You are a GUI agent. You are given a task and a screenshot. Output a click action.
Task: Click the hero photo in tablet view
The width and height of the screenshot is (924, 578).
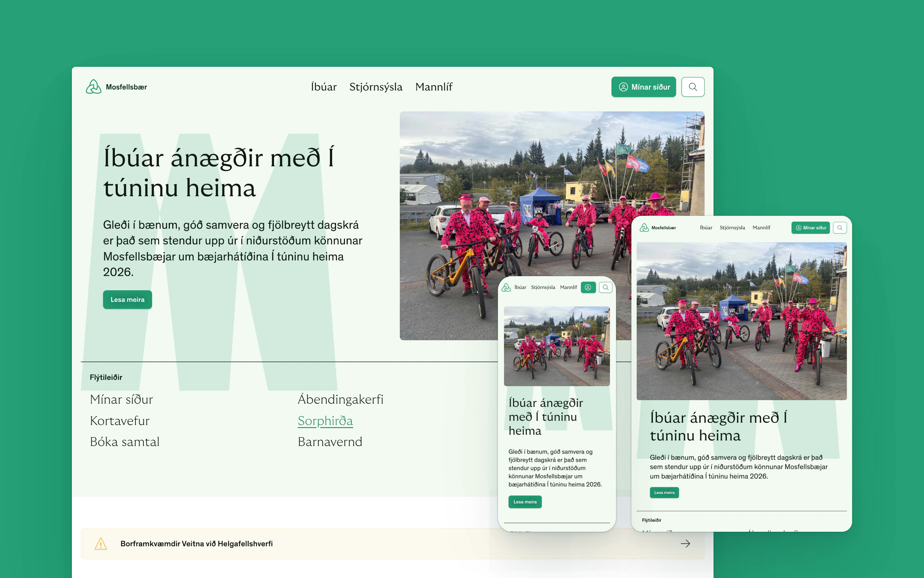click(x=741, y=321)
